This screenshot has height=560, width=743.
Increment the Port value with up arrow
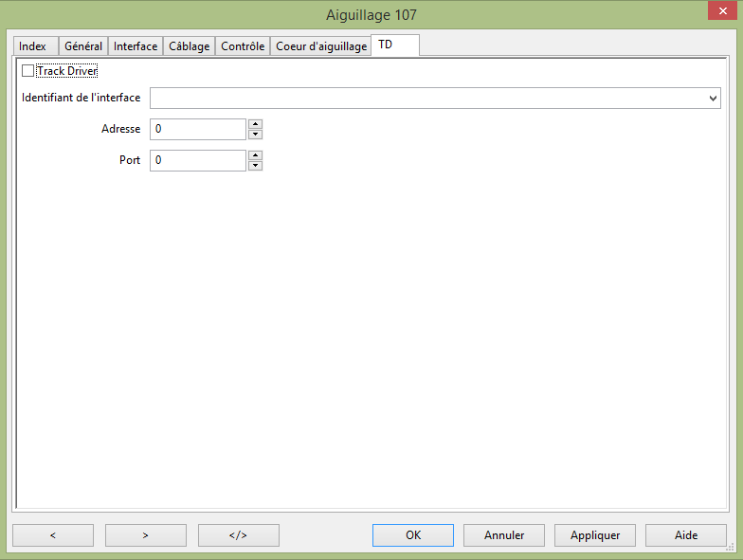click(255, 155)
